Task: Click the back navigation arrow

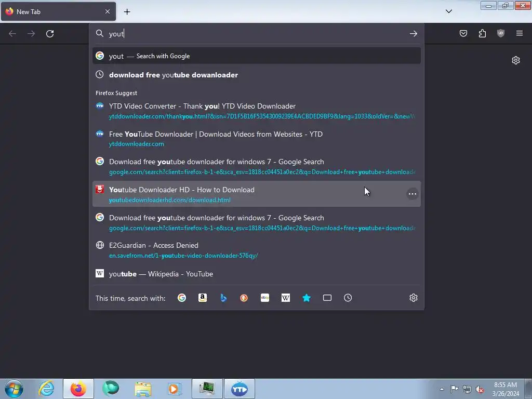Action: coord(12,34)
